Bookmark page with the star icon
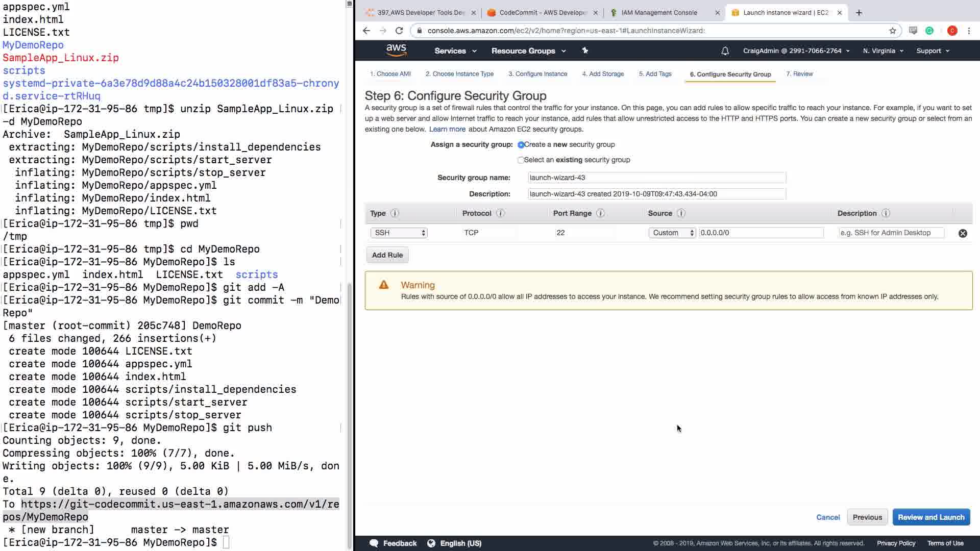Image resolution: width=980 pixels, height=551 pixels. pos(893,31)
